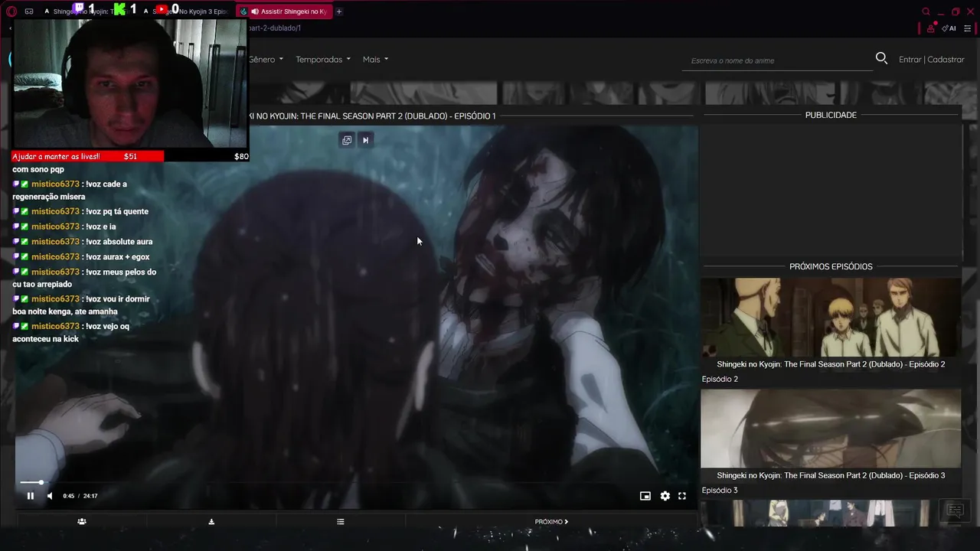The height and width of the screenshot is (551, 980).
Task: Open a new browser tab with plus
Action: click(x=339, y=11)
